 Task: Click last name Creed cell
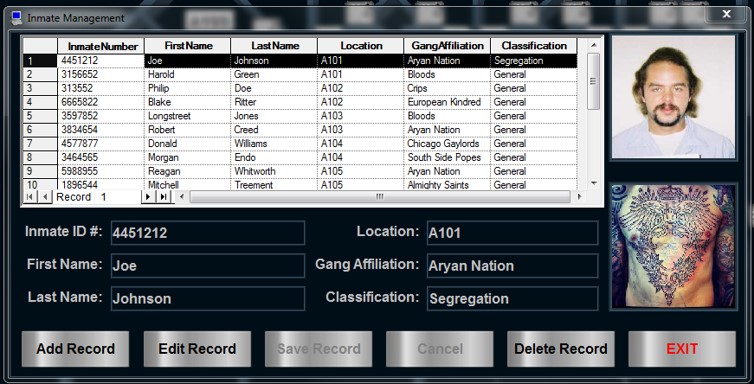click(x=274, y=130)
